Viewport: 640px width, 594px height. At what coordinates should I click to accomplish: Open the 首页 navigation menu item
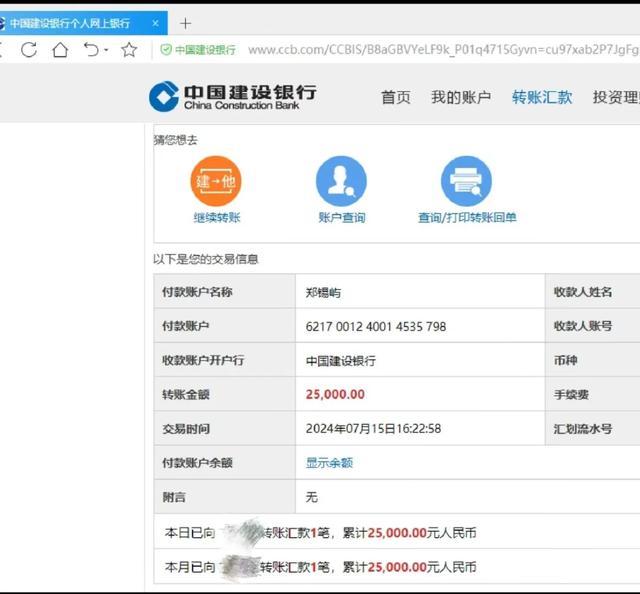[x=395, y=97]
